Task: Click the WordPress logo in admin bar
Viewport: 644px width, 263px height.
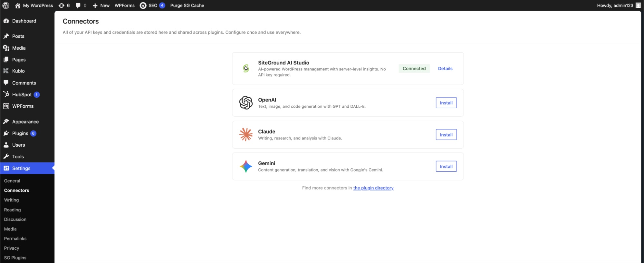Action: click(x=6, y=5)
